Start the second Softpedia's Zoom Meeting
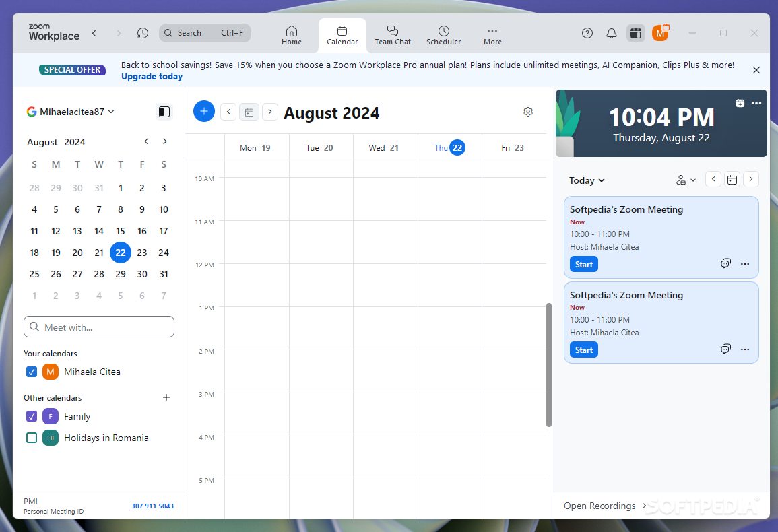The image size is (778, 532). 583,350
